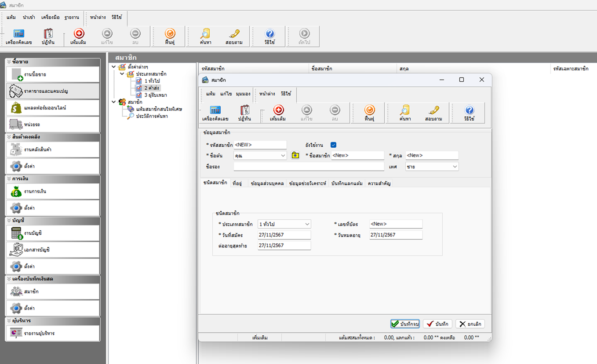The width and height of the screenshot is (597, 364).
Task: Click ค้นหา search icon in main window toolbar
Action: click(205, 36)
